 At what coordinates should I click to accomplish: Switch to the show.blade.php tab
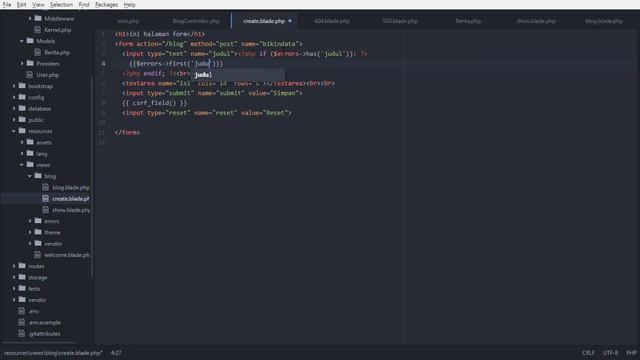click(536, 21)
